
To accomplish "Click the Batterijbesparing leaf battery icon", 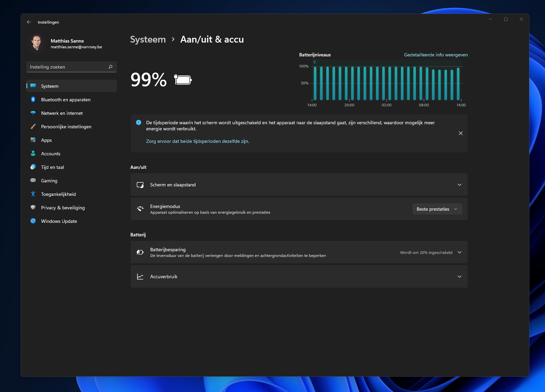I will pos(140,252).
